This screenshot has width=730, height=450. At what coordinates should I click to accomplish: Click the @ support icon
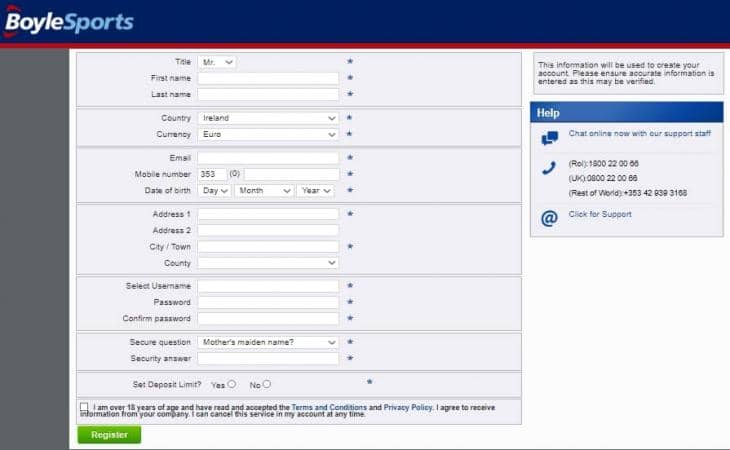[548, 218]
